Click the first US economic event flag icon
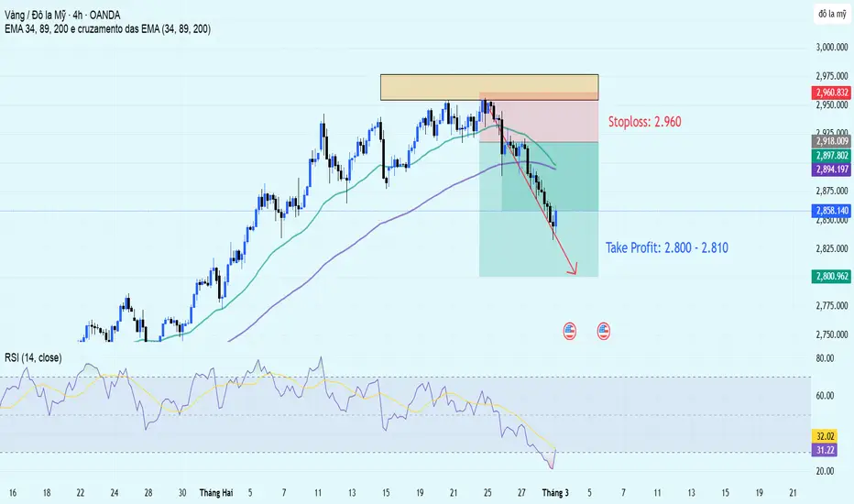This screenshot has width=854, height=504. [570, 331]
